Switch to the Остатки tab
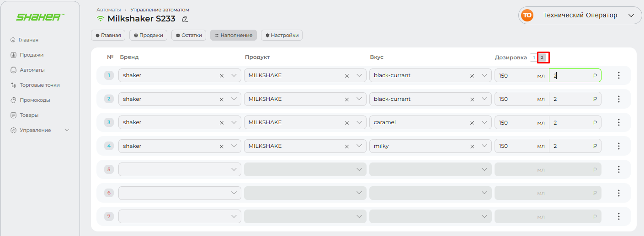Viewport: 644px width, 236px height. [x=189, y=35]
